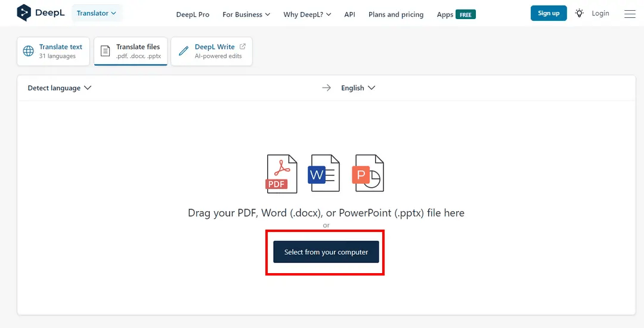The width and height of the screenshot is (644, 328).
Task: Click the PowerPoint file icon
Action: [x=369, y=174]
